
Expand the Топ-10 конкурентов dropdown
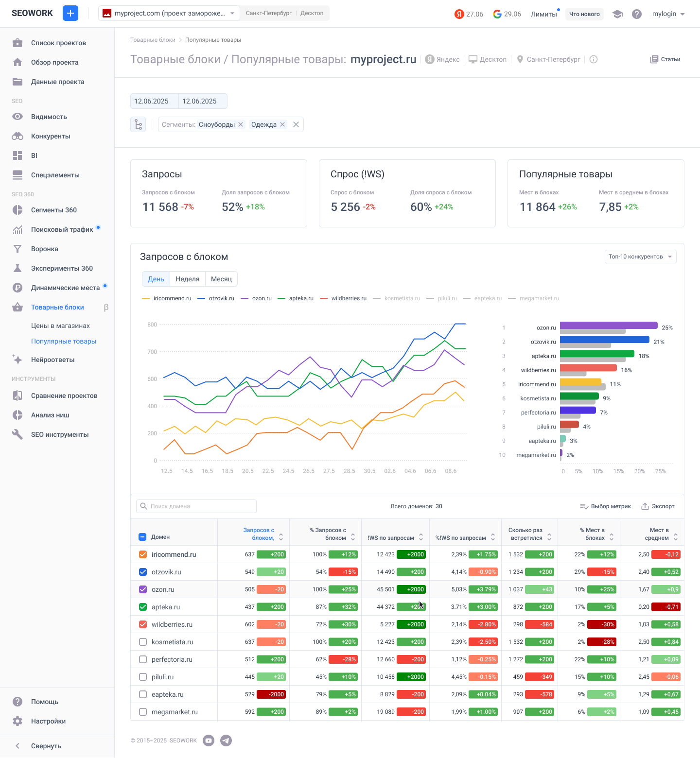(x=640, y=257)
